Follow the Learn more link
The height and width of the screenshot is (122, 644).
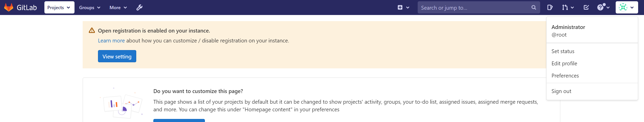pyautogui.click(x=111, y=41)
